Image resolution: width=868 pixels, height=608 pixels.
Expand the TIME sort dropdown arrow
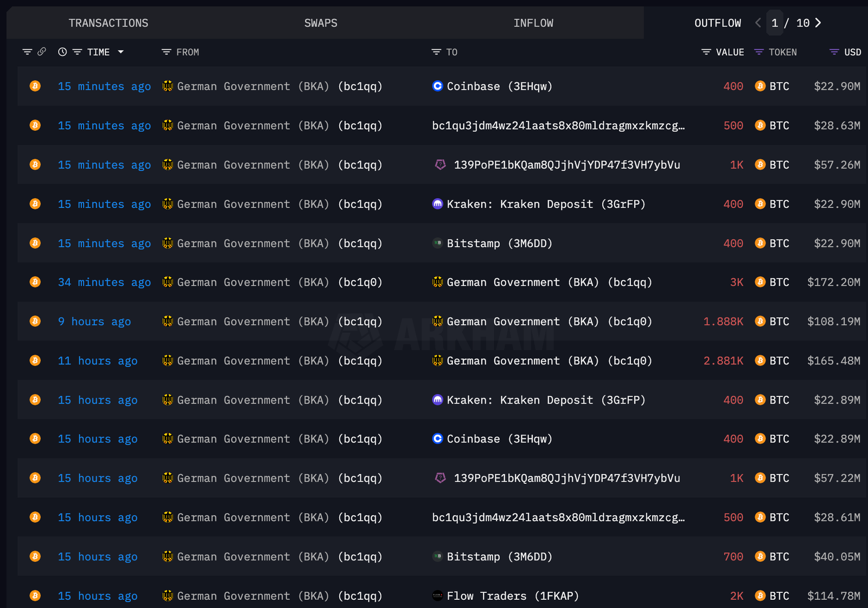(x=121, y=52)
